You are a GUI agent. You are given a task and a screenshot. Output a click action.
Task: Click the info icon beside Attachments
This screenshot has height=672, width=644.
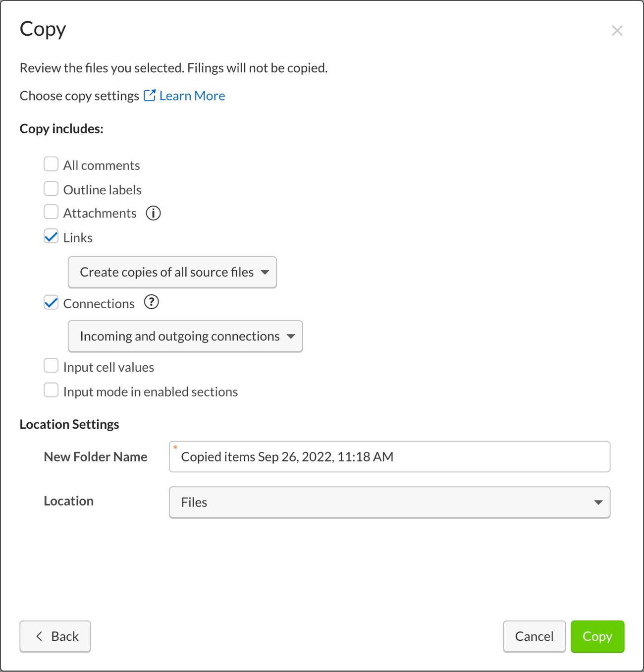[x=154, y=213]
